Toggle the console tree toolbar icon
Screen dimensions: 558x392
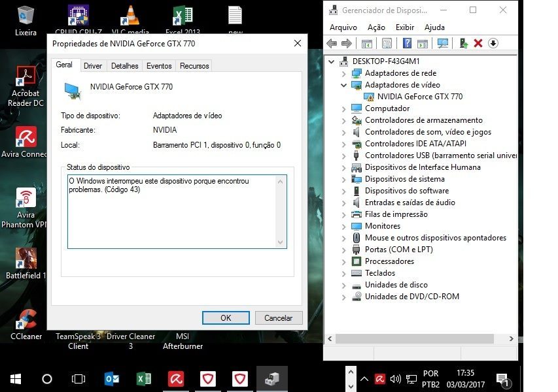[366, 43]
